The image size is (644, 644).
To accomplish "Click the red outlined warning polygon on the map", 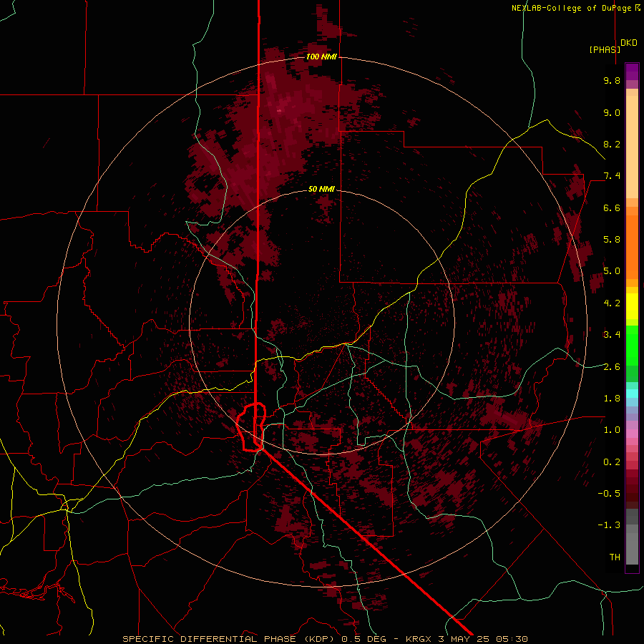I will coord(251,427).
